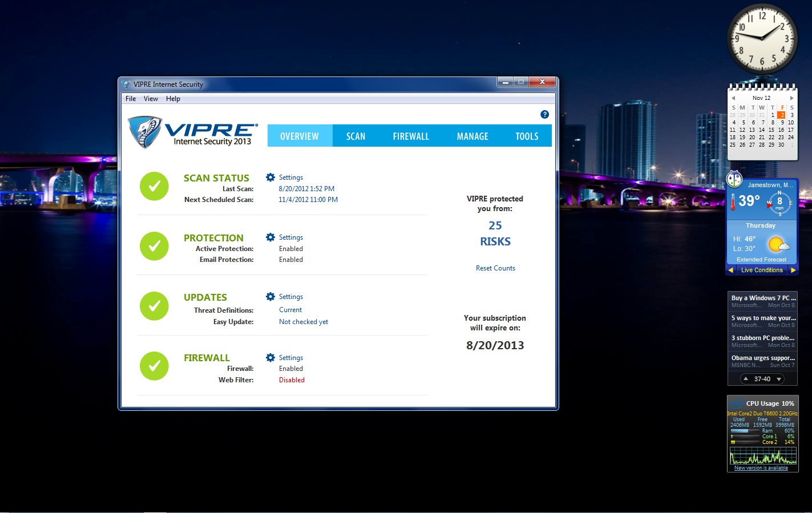Click the Updates settings gear icon

coord(270,297)
